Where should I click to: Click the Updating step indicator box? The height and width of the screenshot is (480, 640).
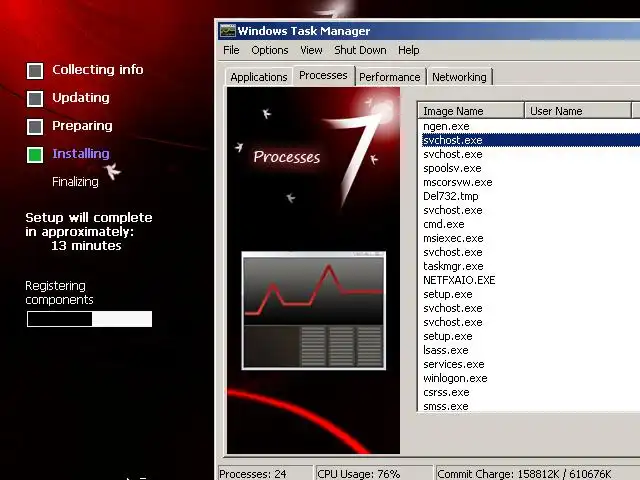(35, 99)
